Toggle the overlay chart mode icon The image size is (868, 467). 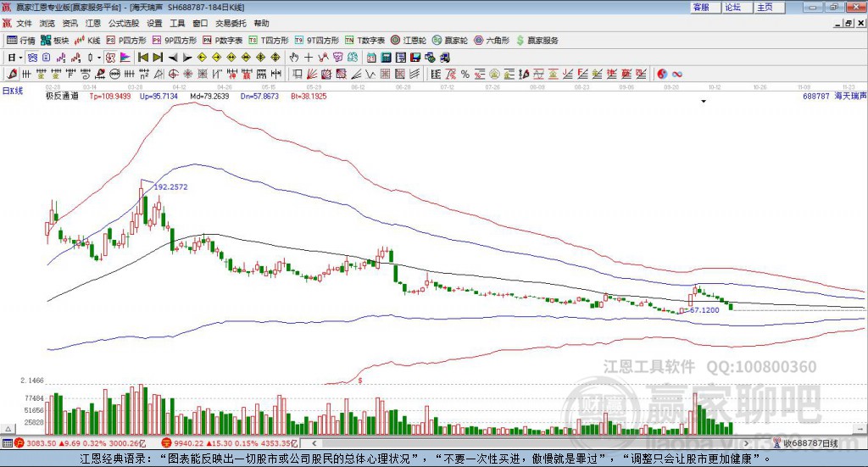(32, 57)
